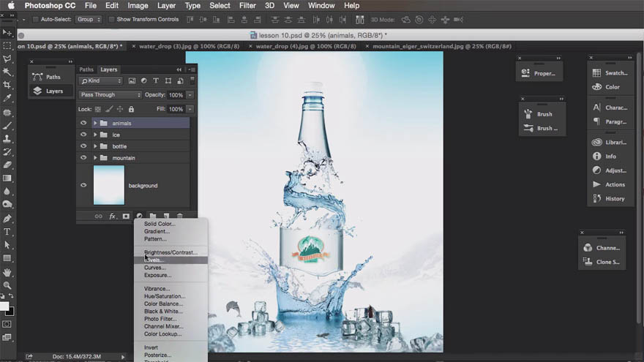This screenshot has width=644, height=362.
Task: Select the Healing Brush tool
Action: click(7, 113)
